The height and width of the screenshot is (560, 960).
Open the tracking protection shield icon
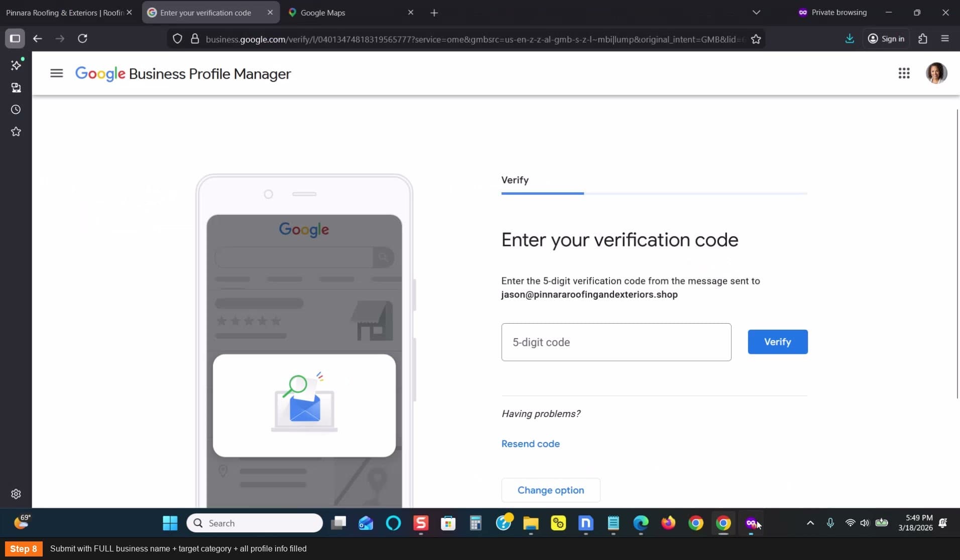click(177, 39)
